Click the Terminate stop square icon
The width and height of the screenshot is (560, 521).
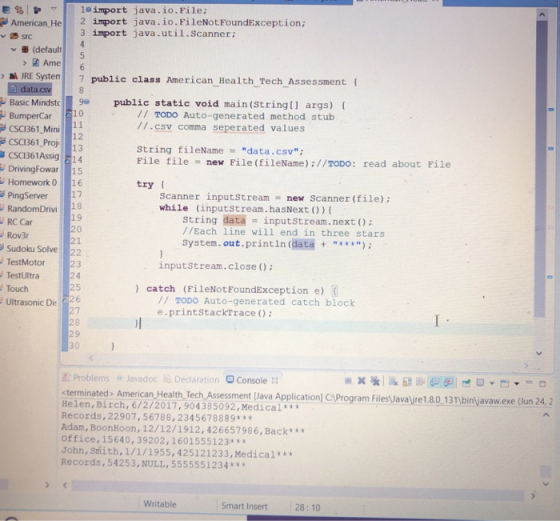(x=348, y=381)
